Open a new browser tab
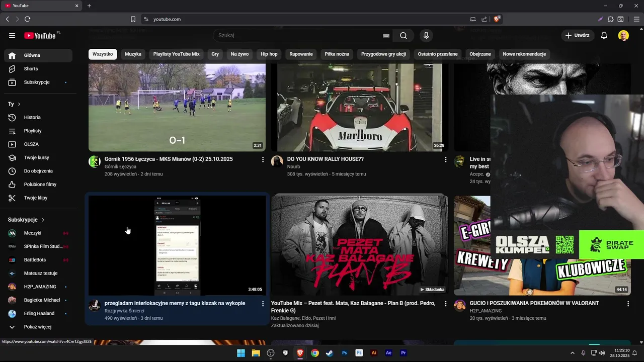The width and height of the screenshot is (644, 362). [89, 6]
